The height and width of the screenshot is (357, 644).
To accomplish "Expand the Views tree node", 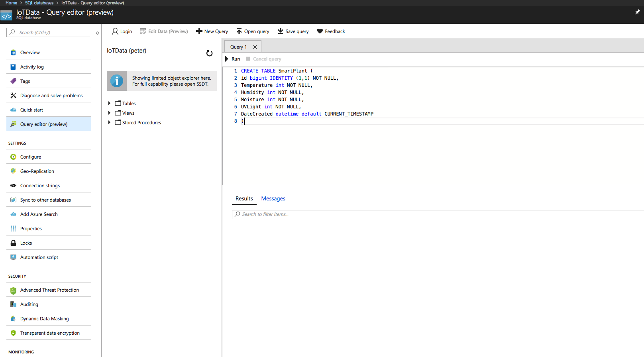I will pyautogui.click(x=109, y=113).
